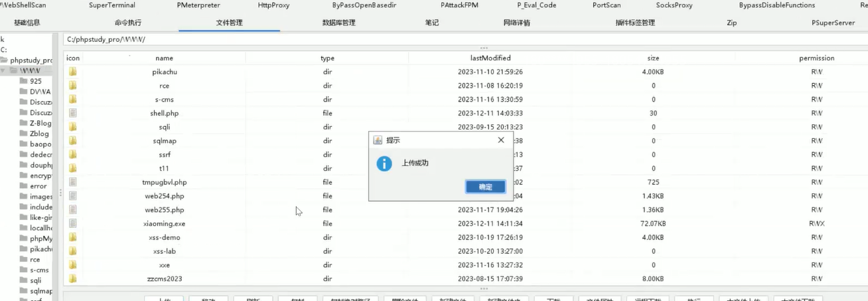Select the web254.php file name in the list
Image resolution: width=868 pixels, height=301 pixels.
[x=164, y=196]
